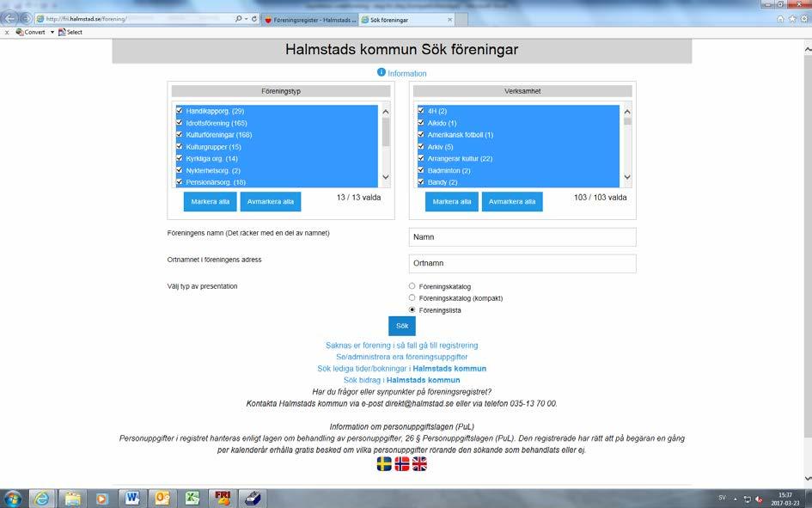Open the Windows Start button
812x508 pixels.
pyautogui.click(x=12, y=499)
